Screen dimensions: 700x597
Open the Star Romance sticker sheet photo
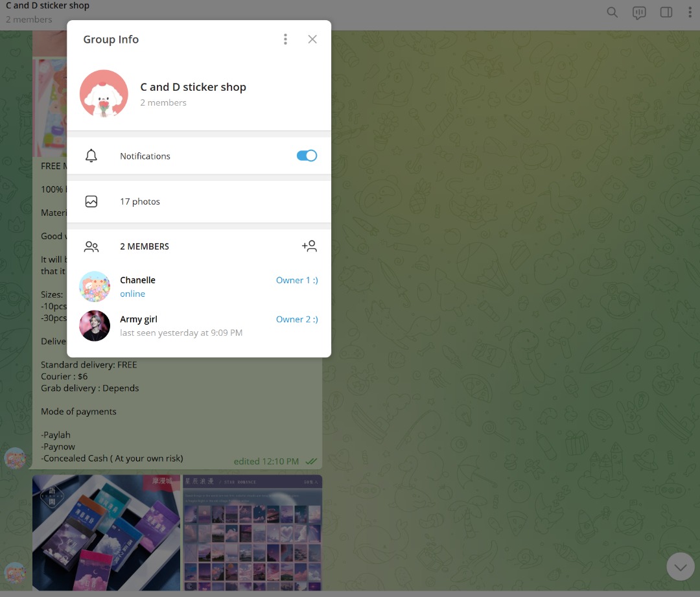pyautogui.click(x=252, y=533)
